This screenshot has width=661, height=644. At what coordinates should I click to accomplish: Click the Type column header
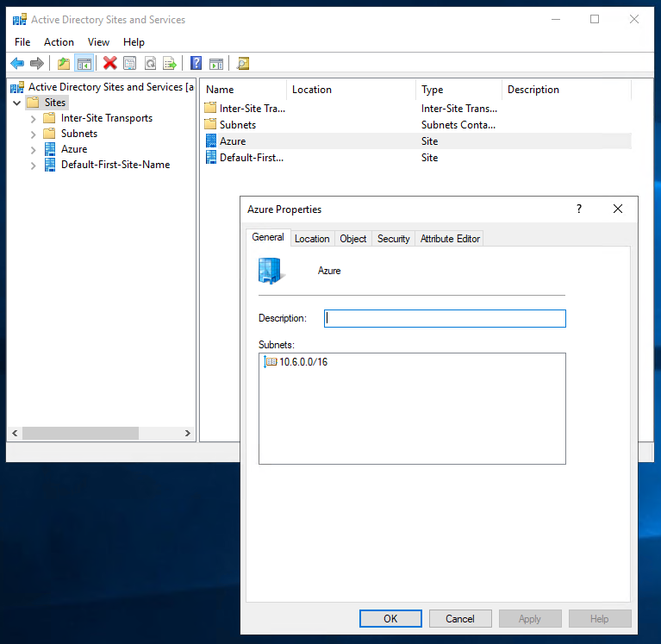(x=458, y=90)
